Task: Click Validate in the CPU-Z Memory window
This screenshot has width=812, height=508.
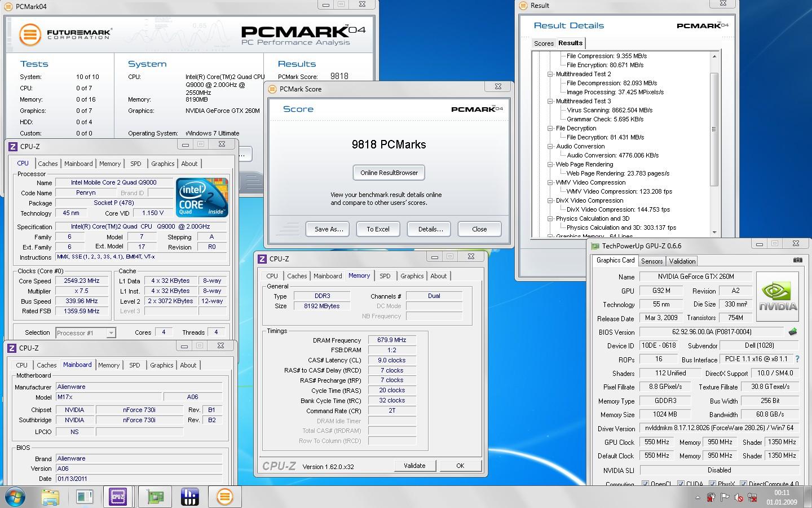Action: (414, 466)
